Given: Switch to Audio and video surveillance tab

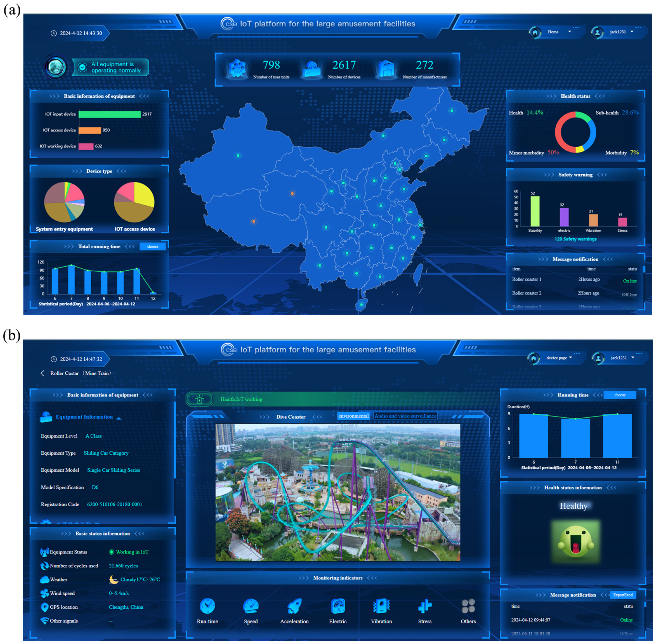Looking at the screenshot, I should [405, 416].
